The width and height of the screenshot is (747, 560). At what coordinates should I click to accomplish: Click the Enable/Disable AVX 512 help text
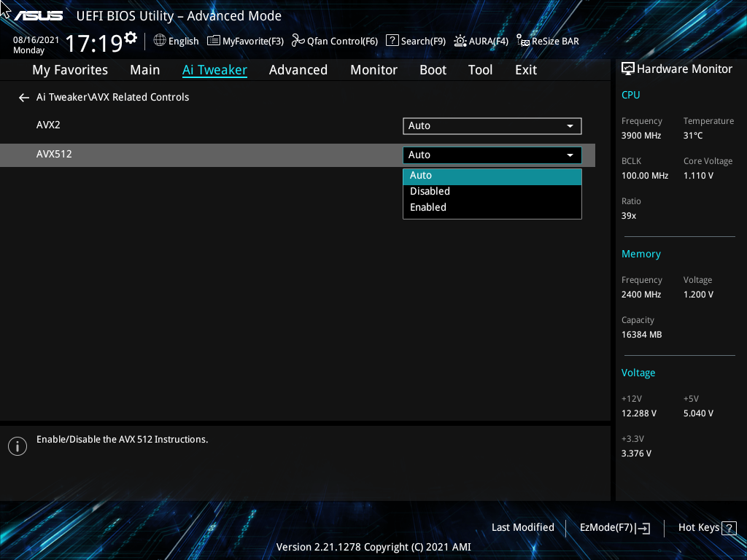tap(122, 440)
